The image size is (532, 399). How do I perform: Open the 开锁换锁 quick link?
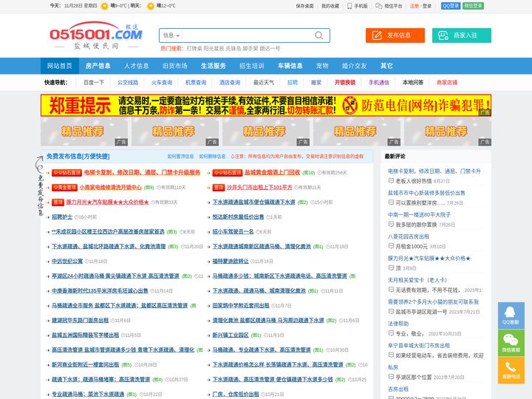tap(345, 83)
